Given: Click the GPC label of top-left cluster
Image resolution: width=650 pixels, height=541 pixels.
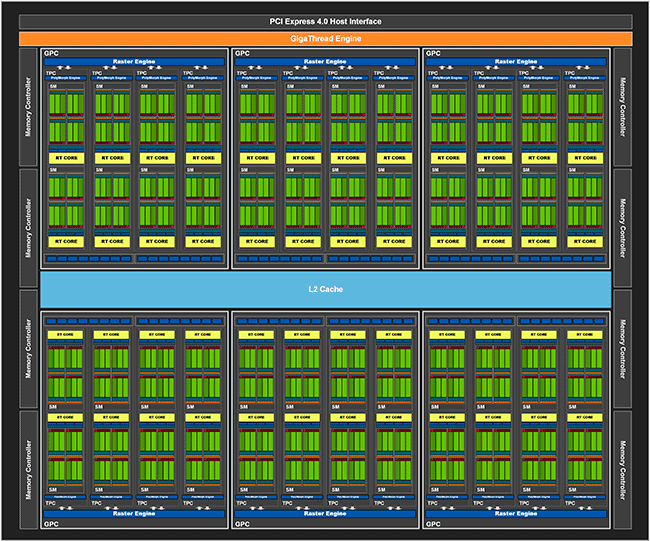Looking at the screenshot, I should tap(50, 53).
